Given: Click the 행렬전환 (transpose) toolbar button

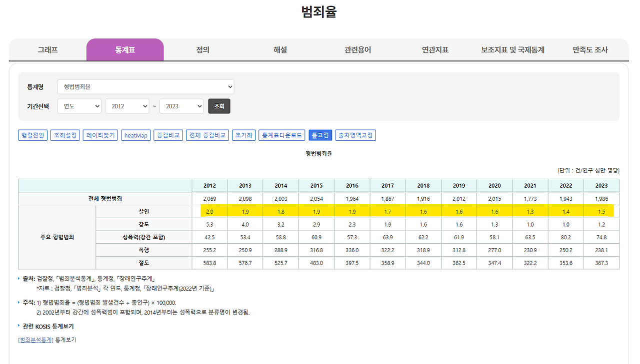Looking at the screenshot, I should [x=32, y=135].
